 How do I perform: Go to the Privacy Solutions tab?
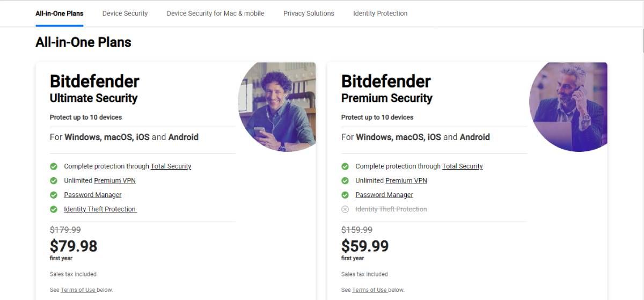[x=309, y=13]
